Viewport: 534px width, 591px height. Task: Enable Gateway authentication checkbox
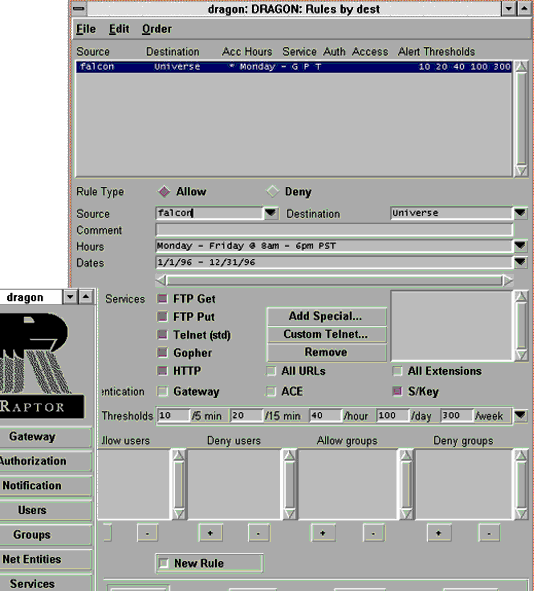(162, 392)
